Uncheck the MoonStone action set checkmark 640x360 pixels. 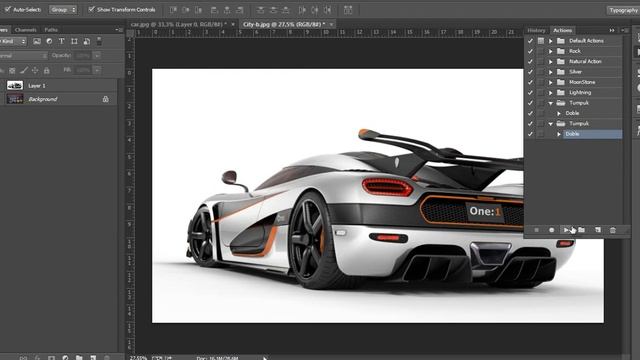[530, 82]
